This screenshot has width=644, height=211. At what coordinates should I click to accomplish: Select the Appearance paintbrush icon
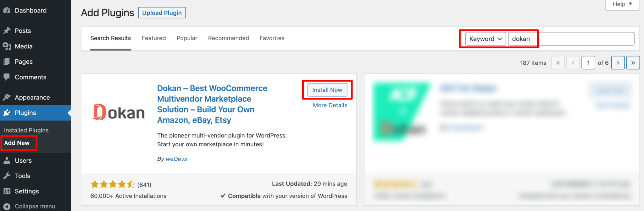pyautogui.click(x=7, y=97)
